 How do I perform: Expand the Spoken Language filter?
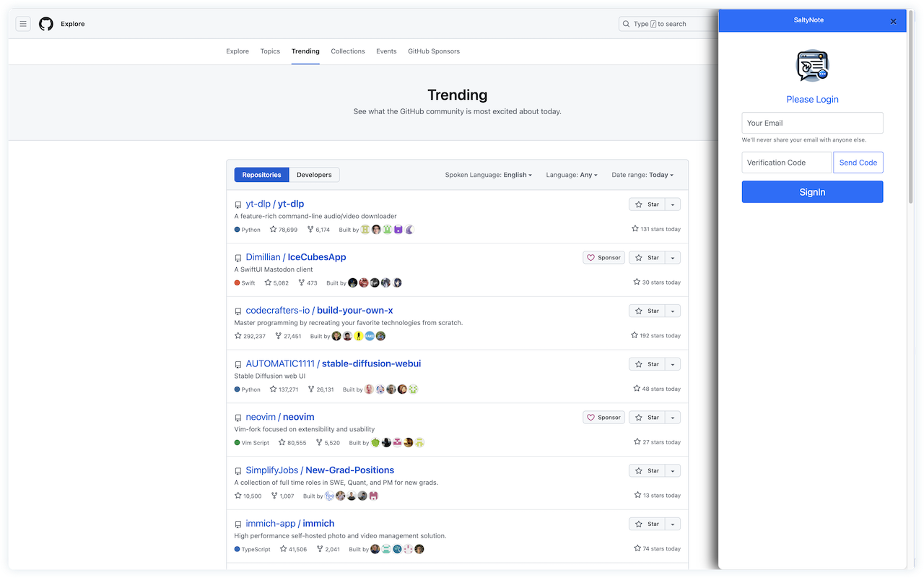(488, 175)
